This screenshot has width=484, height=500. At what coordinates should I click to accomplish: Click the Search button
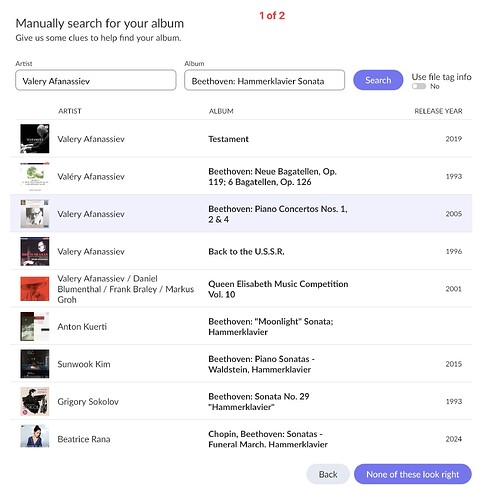tap(378, 80)
